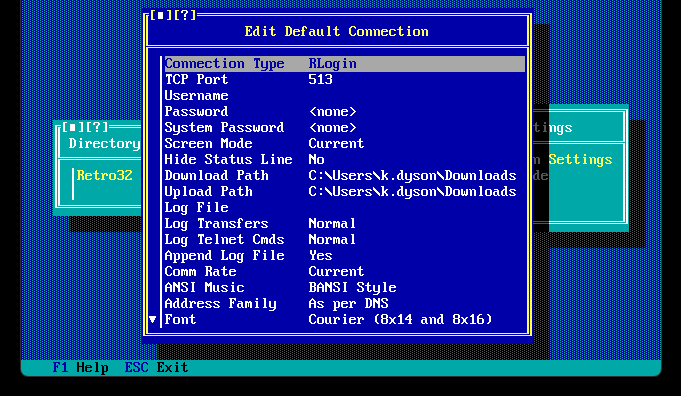Click the Download Path value C:\Users\k.dyson\Downloads
Image resolution: width=681 pixels, height=396 pixels.
click(x=413, y=175)
